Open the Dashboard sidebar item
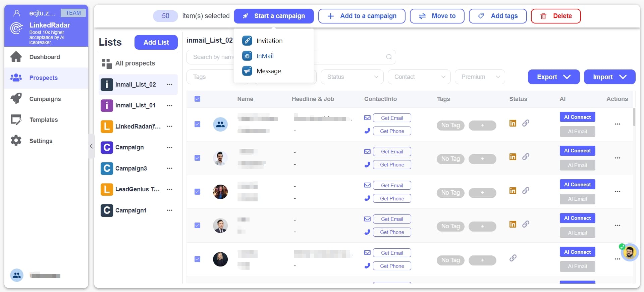The height and width of the screenshot is (292, 644). pos(46,57)
